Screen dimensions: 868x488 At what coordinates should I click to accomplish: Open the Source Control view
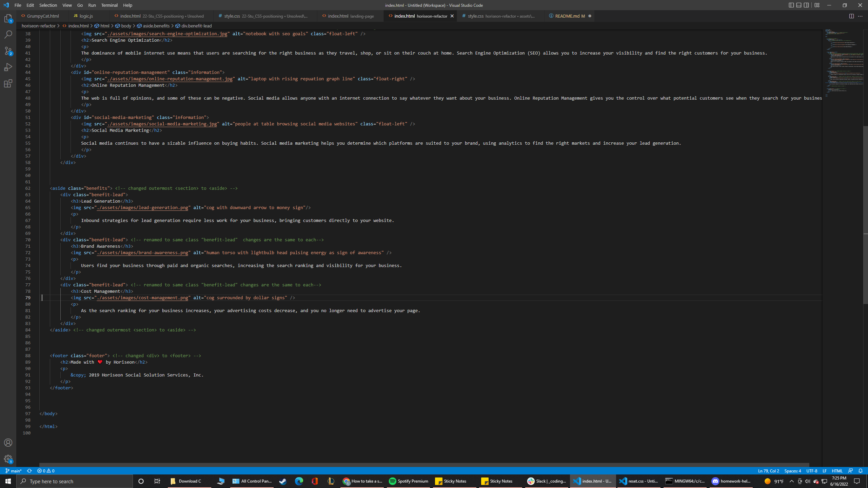point(8,51)
